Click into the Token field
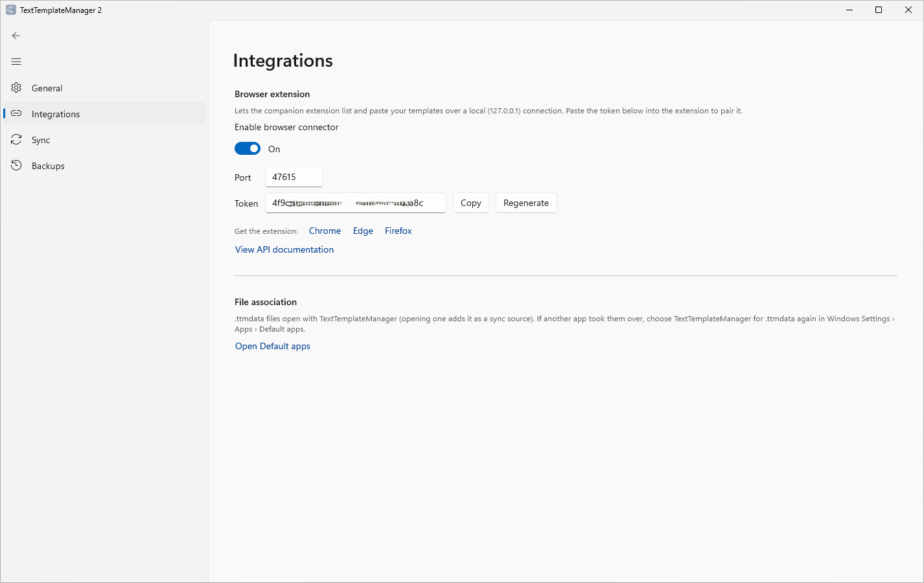Screen dimensions: 924x583 (x=356, y=203)
